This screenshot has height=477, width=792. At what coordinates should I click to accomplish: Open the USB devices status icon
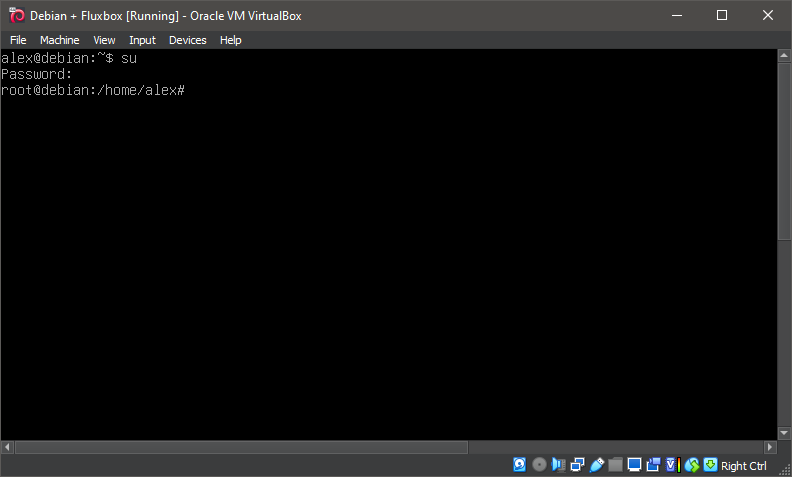[597, 465]
